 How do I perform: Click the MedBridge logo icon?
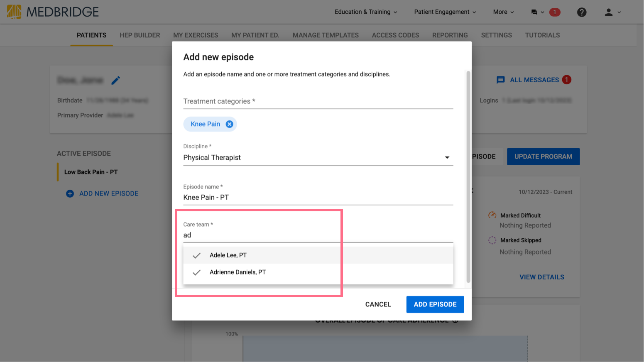[x=14, y=12]
